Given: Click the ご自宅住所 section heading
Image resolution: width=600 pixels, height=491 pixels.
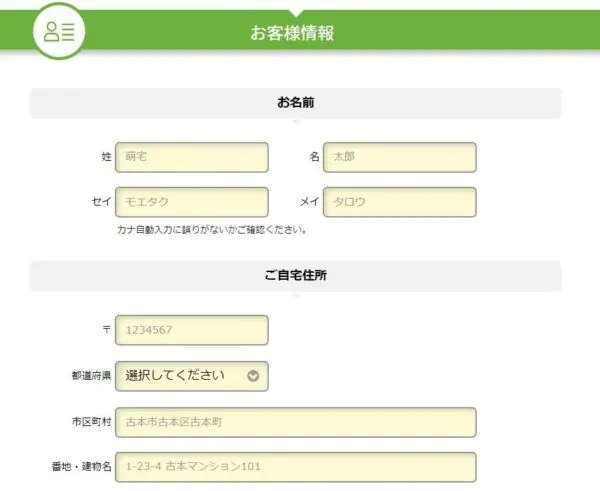Looking at the screenshot, I should click(296, 276).
